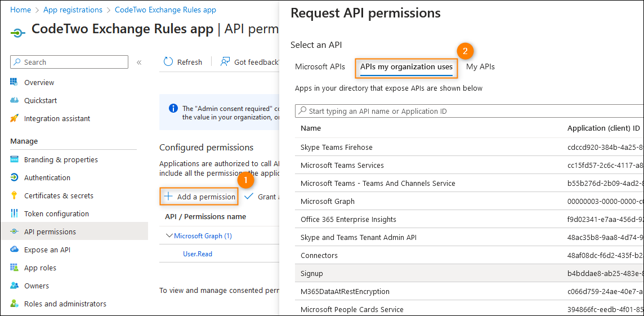Select Microsoft People Cards Service row
The image size is (644, 316).
(469, 308)
